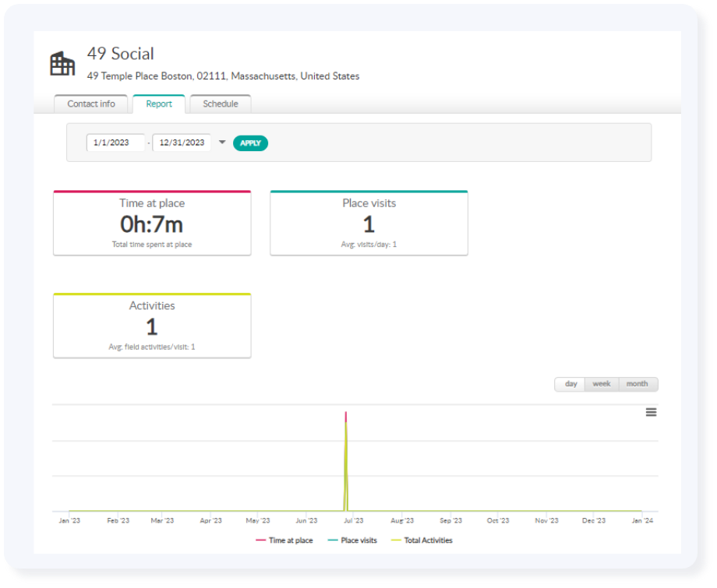Click the Time at place summary card
717x588 pixels.
152,223
